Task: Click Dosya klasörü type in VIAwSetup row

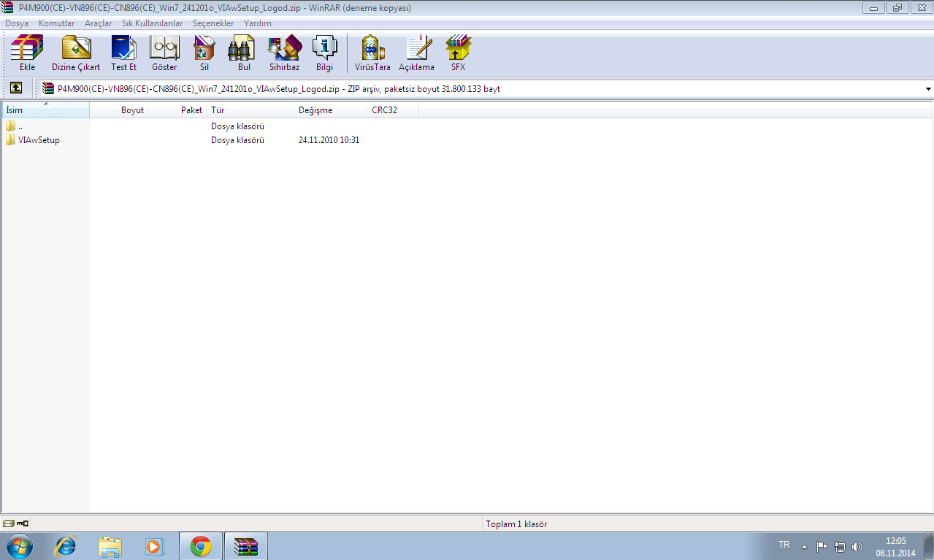Action: [x=237, y=139]
